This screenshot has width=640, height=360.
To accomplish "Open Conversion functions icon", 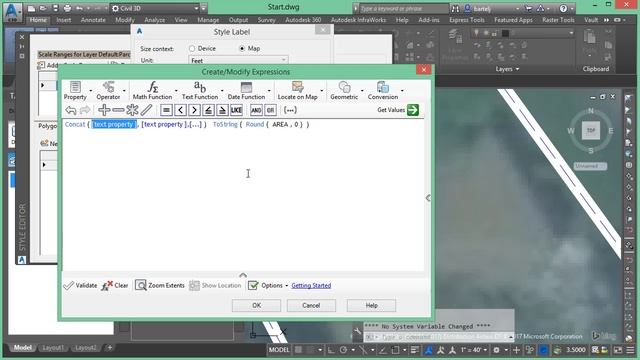I will pos(382,87).
